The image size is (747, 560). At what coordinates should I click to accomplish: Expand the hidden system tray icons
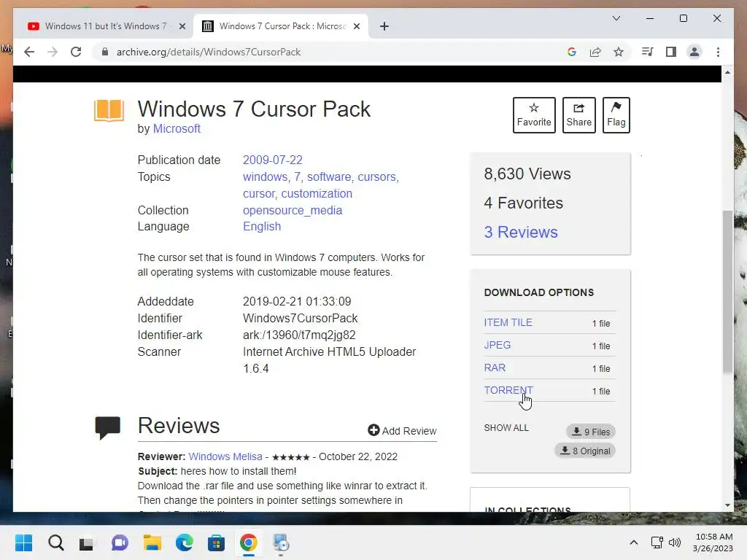[x=634, y=542]
